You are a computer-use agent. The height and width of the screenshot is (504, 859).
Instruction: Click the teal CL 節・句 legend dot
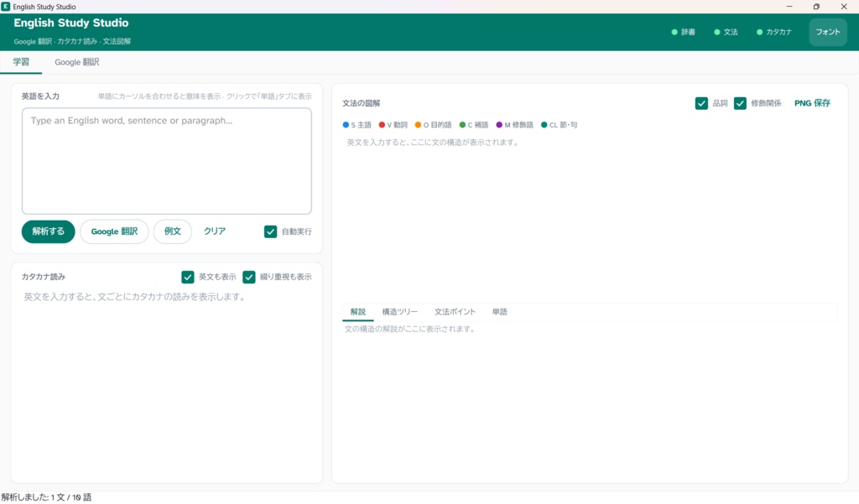tap(544, 125)
